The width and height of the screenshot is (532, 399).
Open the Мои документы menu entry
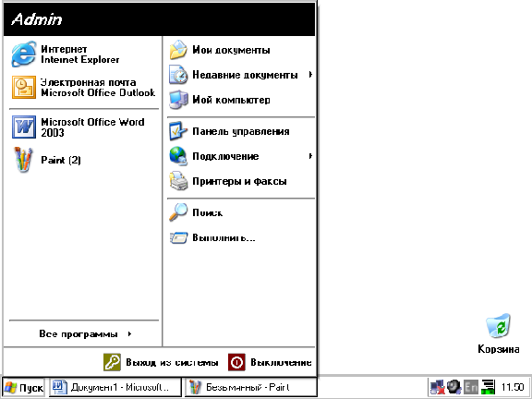pyautogui.click(x=242, y=50)
